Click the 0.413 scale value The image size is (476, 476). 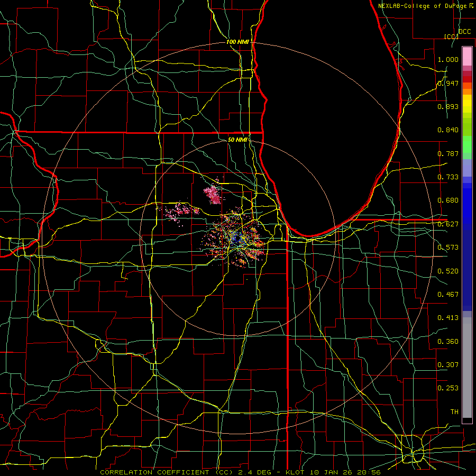coord(448,318)
